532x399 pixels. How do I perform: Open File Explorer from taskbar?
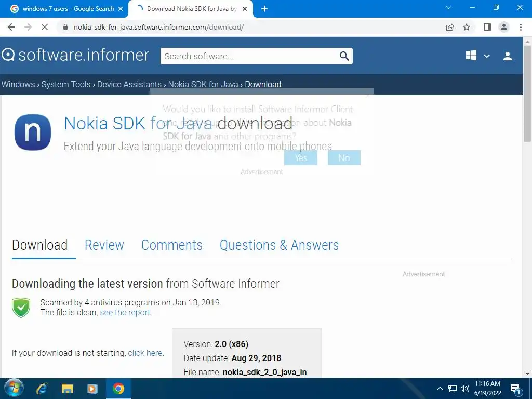(x=67, y=389)
